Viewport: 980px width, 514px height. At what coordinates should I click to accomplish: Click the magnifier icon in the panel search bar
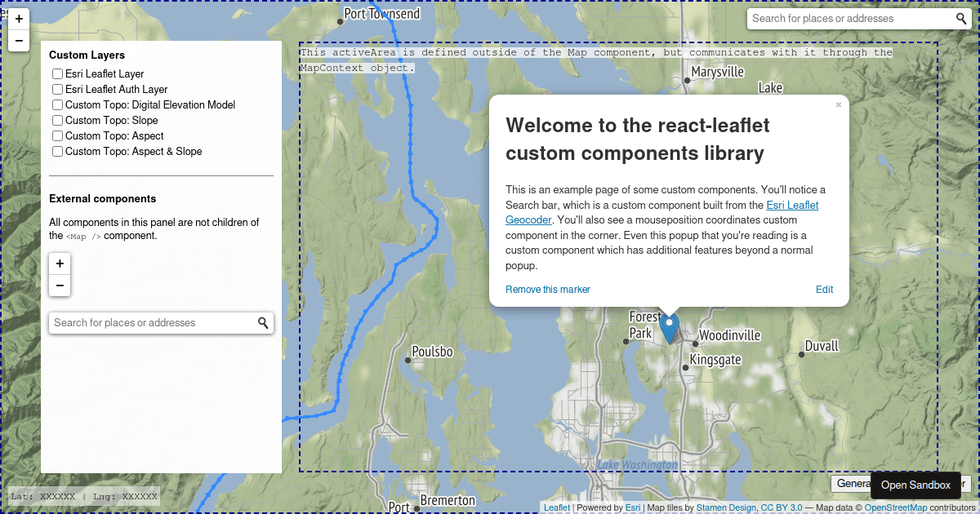(263, 322)
